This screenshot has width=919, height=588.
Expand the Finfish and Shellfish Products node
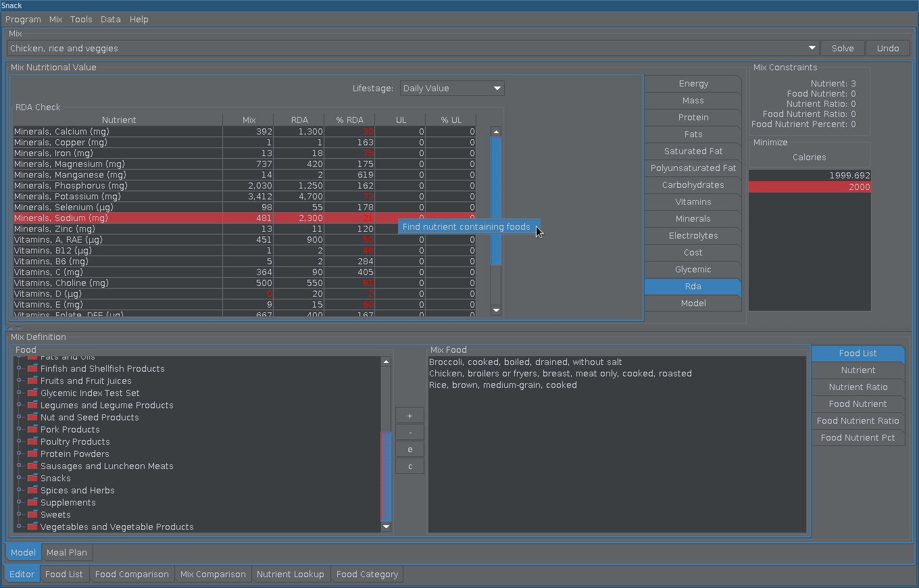(x=20, y=369)
